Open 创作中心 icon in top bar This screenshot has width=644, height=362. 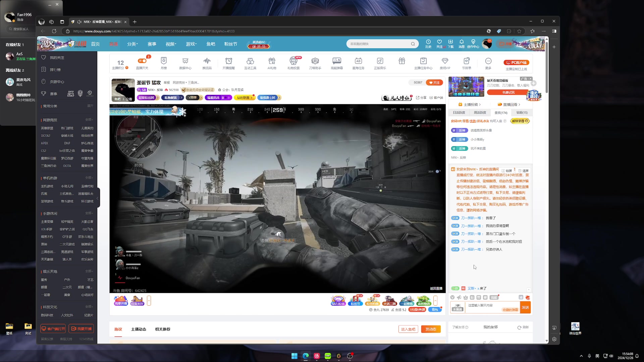473,44
